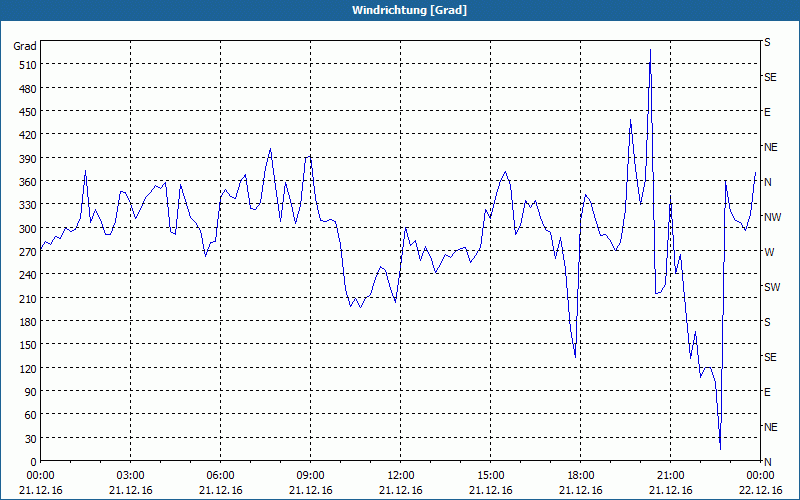Click the 240 y-axis tick label
The height and width of the screenshot is (500, 800).
pyautogui.click(x=28, y=276)
